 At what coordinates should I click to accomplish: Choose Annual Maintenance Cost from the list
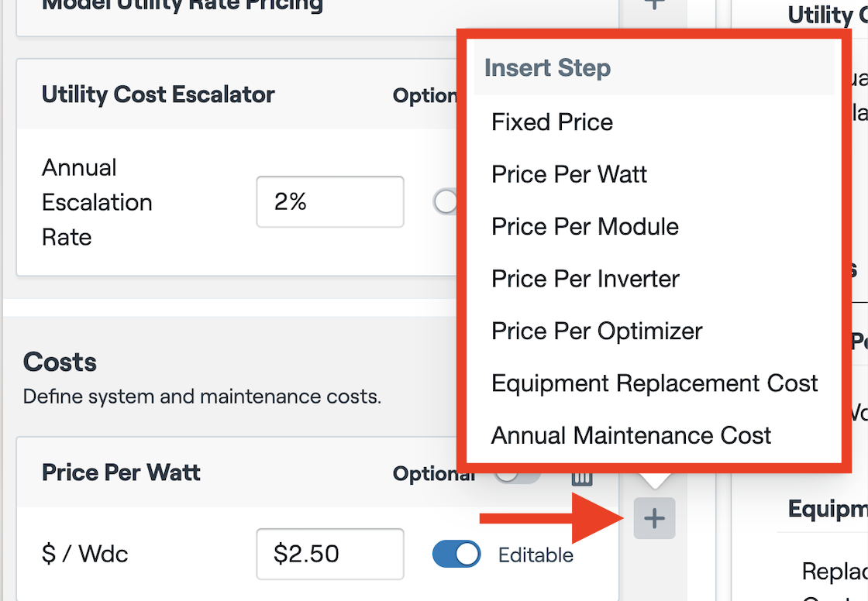pyautogui.click(x=631, y=435)
